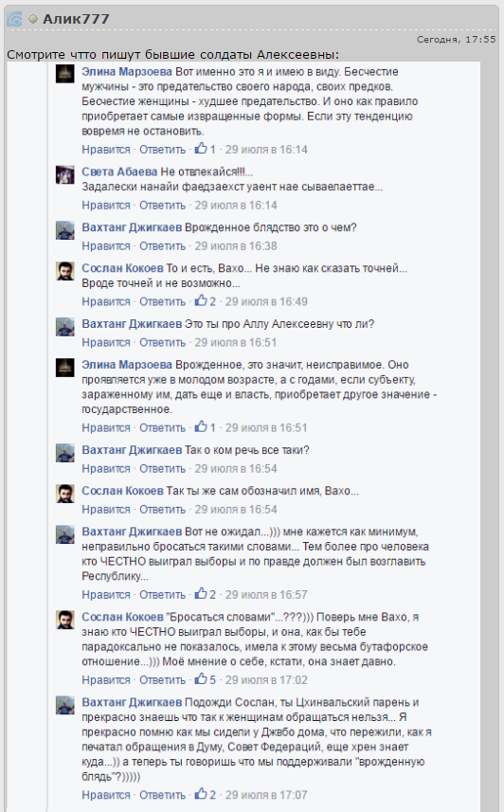Click thumbs-up icon on the 17:07 comment
The height and width of the screenshot is (812, 504).
201,794
